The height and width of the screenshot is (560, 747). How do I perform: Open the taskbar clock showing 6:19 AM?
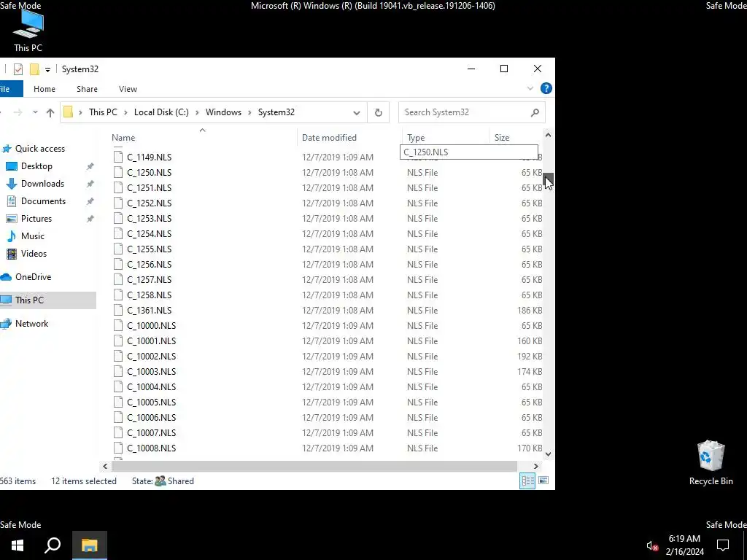[684, 545]
